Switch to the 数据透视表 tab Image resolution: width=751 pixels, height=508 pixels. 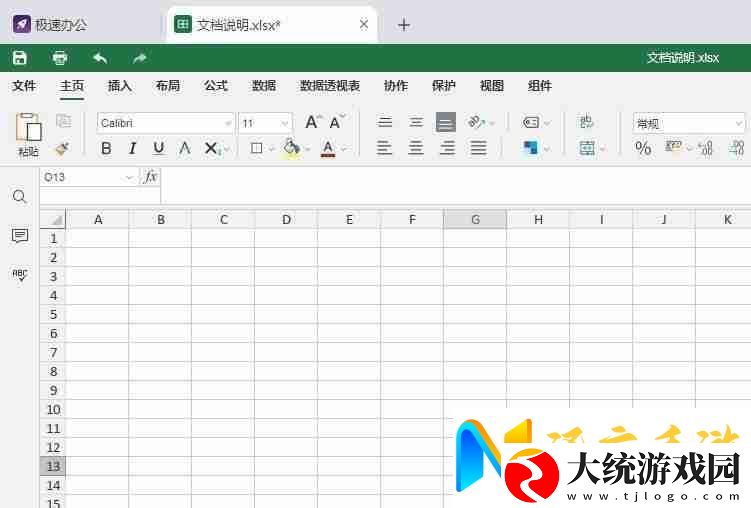pos(330,86)
